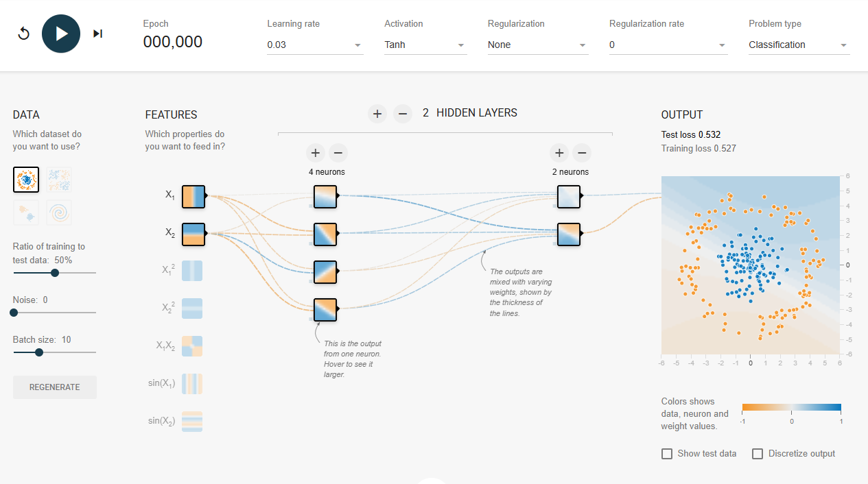This screenshot has height=484, width=868.
Task: Enable the Show test data checkbox
Action: (x=667, y=454)
